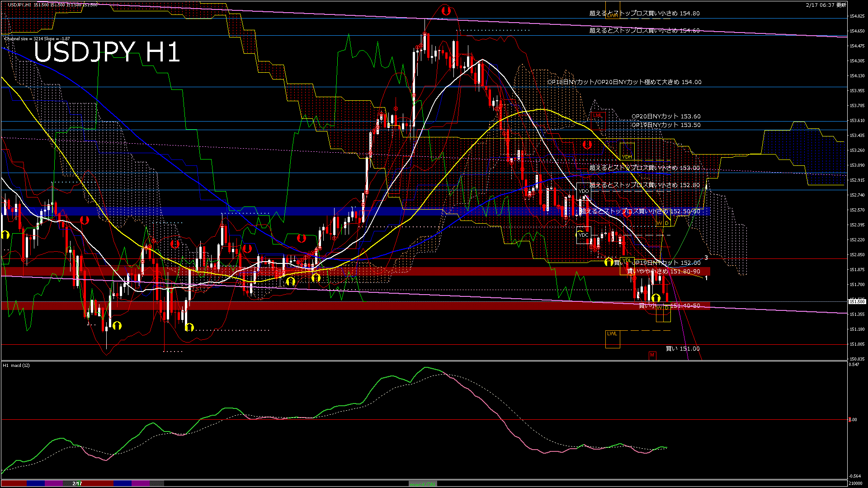Click the '買い 151.00' level label
The height and width of the screenshot is (488, 868).
click(x=683, y=348)
